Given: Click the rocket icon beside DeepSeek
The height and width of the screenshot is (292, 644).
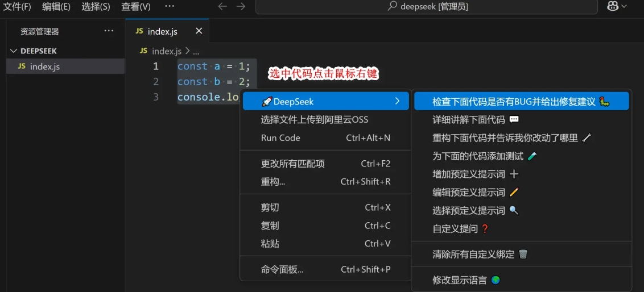Looking at the screenshot, I should (266, 101).
